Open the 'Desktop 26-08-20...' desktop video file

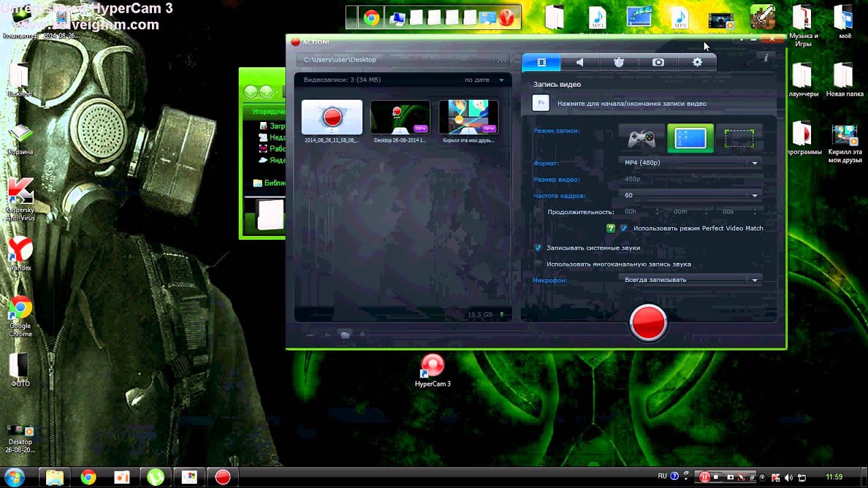[x=20, y=439]
